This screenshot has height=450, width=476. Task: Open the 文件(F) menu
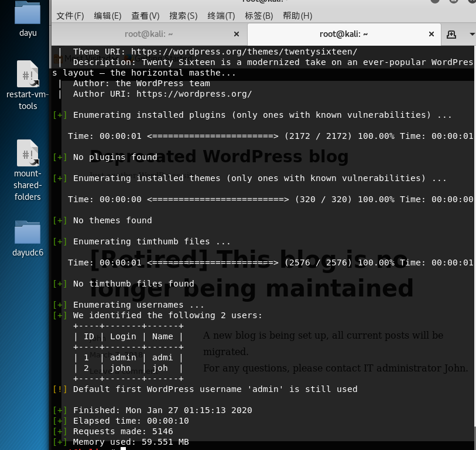70,16
